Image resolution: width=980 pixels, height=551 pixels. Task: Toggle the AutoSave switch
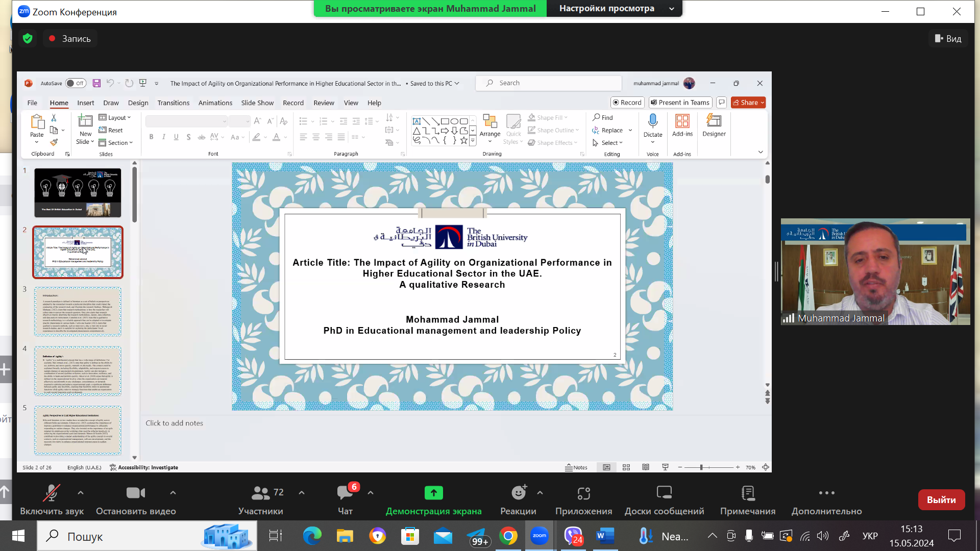[x=76, y=83]
